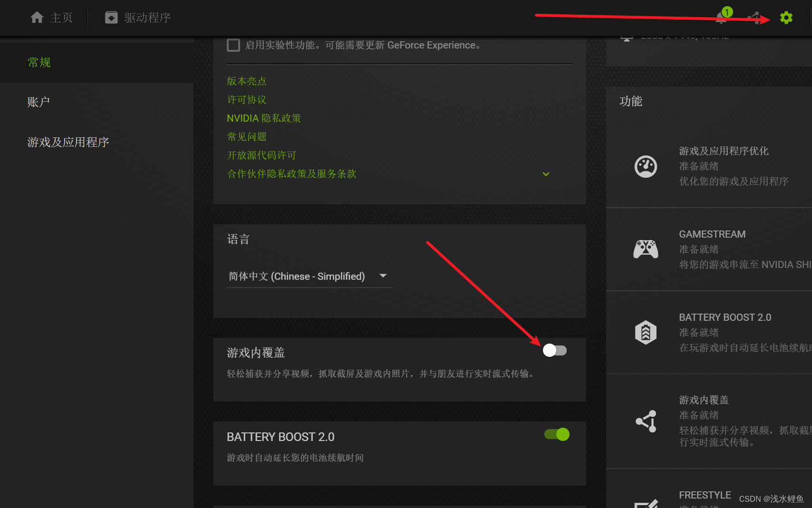
Task: Turn on the 游戏内覆盖 toggle
Action: (555, 350)
